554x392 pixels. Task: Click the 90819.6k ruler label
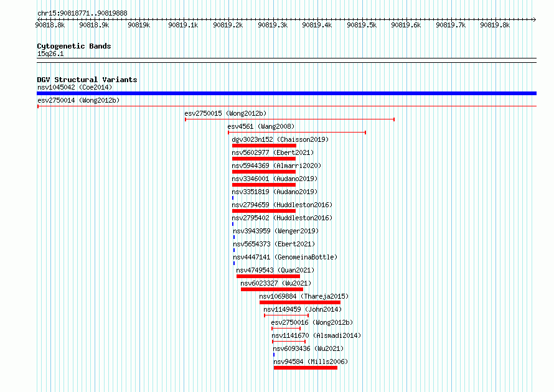pyautogui.click(x=406, y=25)
